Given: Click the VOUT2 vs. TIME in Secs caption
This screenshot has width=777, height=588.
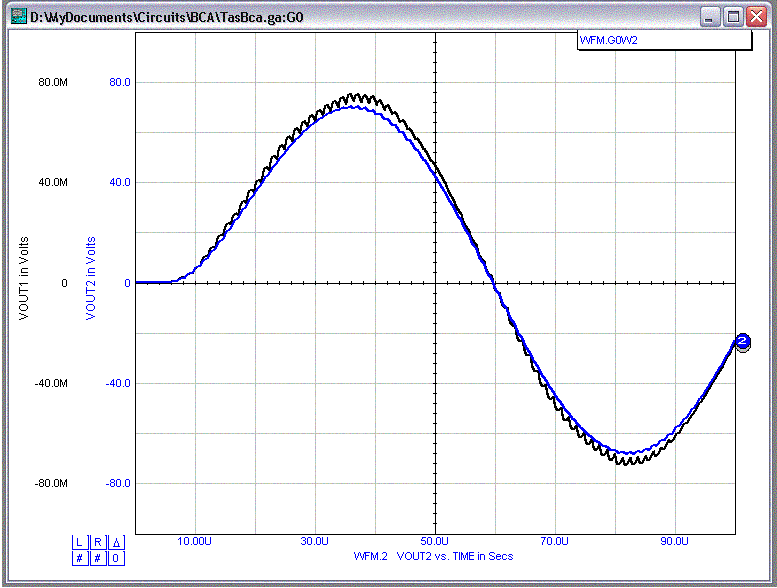Looking at the screenshot, I should click(455, 556).
